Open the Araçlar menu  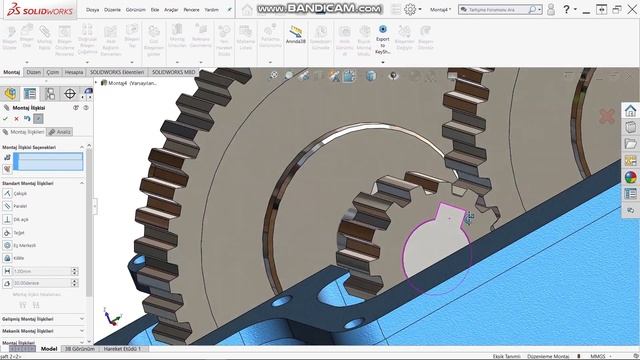pyautogui.click(x=171, y=9)
